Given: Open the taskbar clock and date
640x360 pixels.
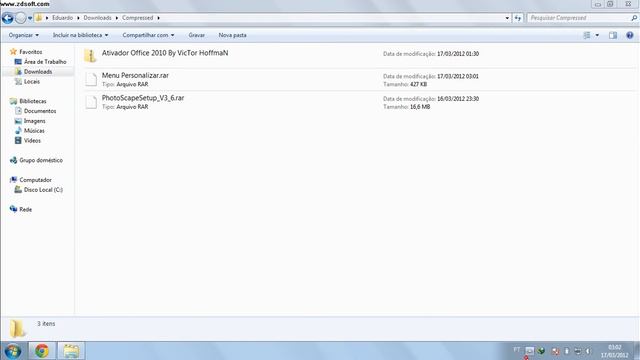Looking at the screenshot, I should click(x=614, y=351).
